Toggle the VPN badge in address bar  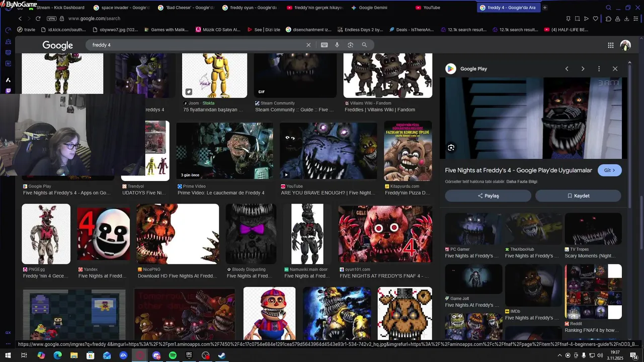tap(51, 19)
